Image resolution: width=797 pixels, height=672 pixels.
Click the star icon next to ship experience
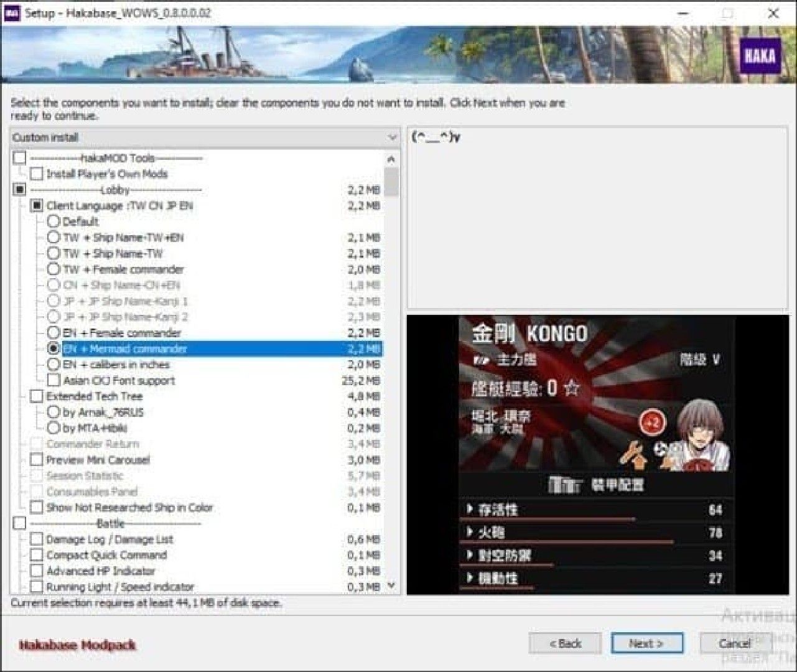[572, 389]
